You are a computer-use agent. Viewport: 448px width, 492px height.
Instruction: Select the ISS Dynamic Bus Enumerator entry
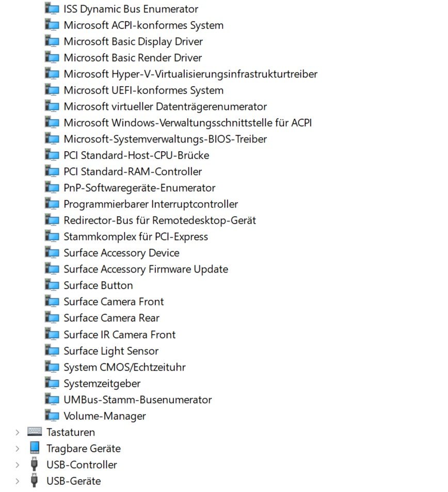click(x=131, y=9)
